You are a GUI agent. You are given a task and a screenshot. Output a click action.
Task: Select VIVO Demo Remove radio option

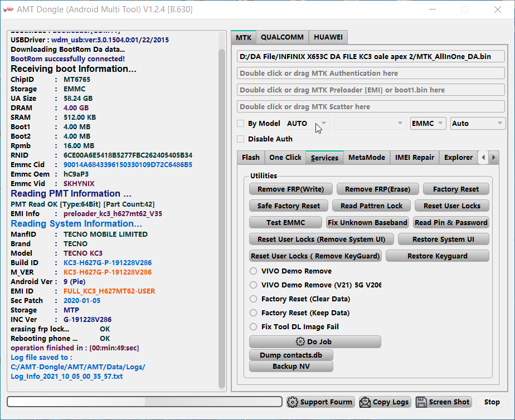click(253, 271)
